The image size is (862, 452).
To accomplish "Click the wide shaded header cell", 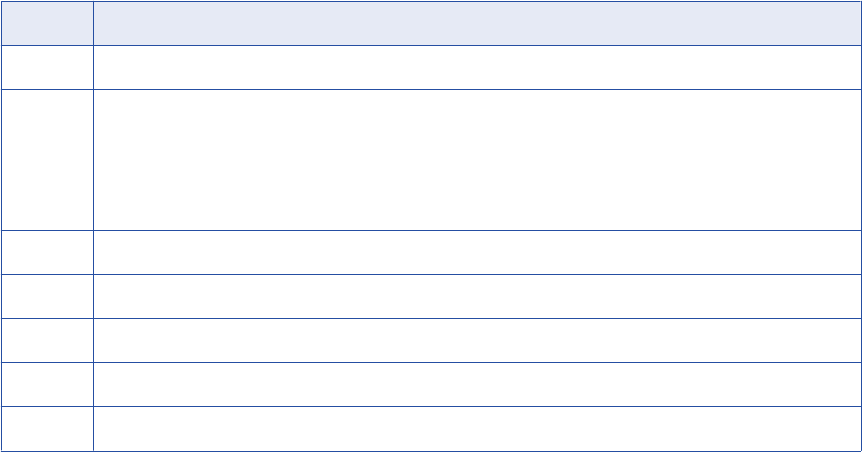I will 477,23.
